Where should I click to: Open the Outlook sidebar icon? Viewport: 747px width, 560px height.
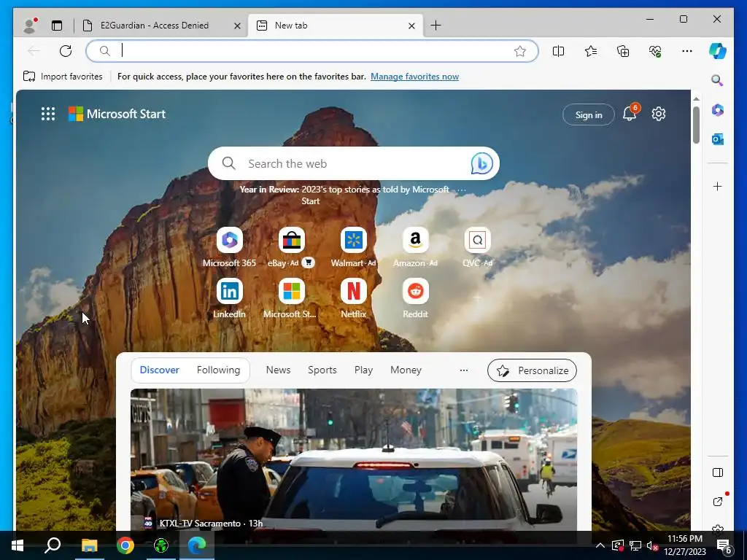tap(718, 139)
